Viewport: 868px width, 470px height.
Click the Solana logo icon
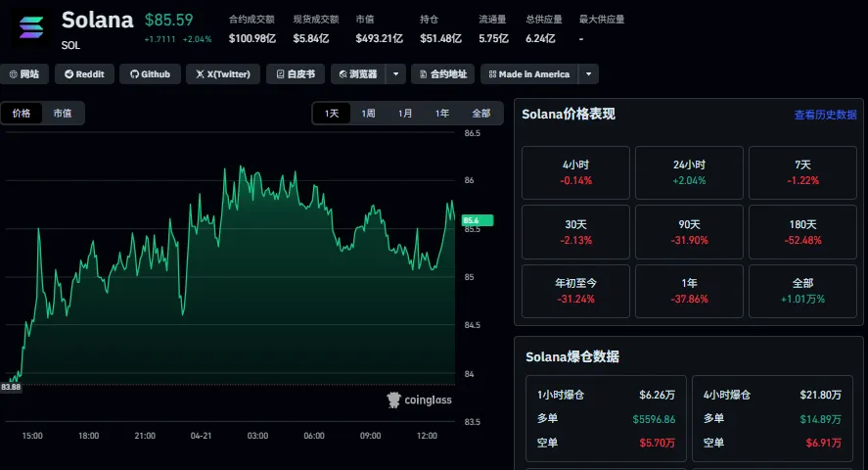tap(31, 27)
